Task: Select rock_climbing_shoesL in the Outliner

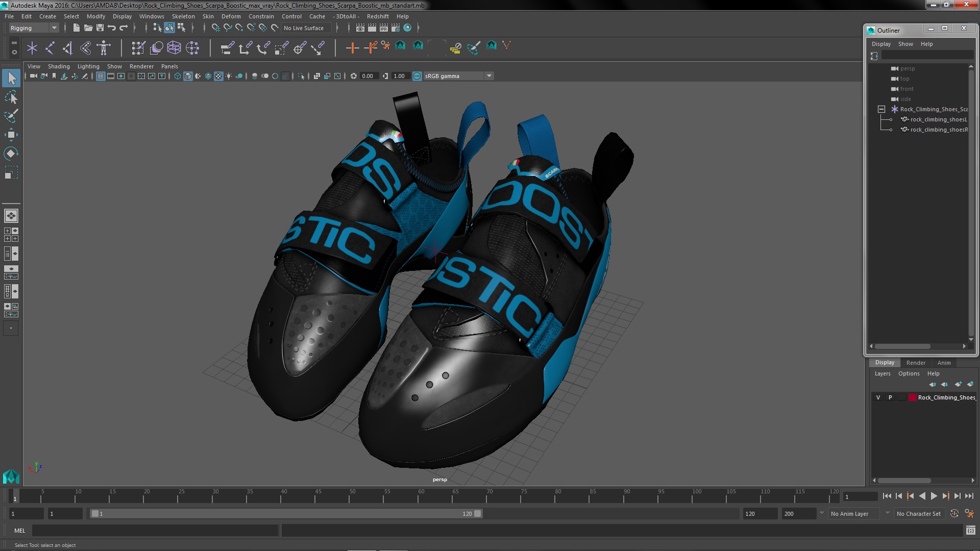Action: pyautogui.click(x=938, y=119)
